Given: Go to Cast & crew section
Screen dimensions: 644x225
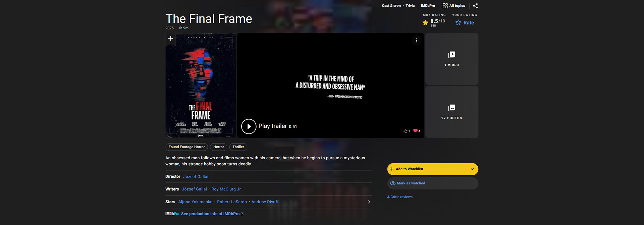Looking at the screenshot, I should coord(391,6).
